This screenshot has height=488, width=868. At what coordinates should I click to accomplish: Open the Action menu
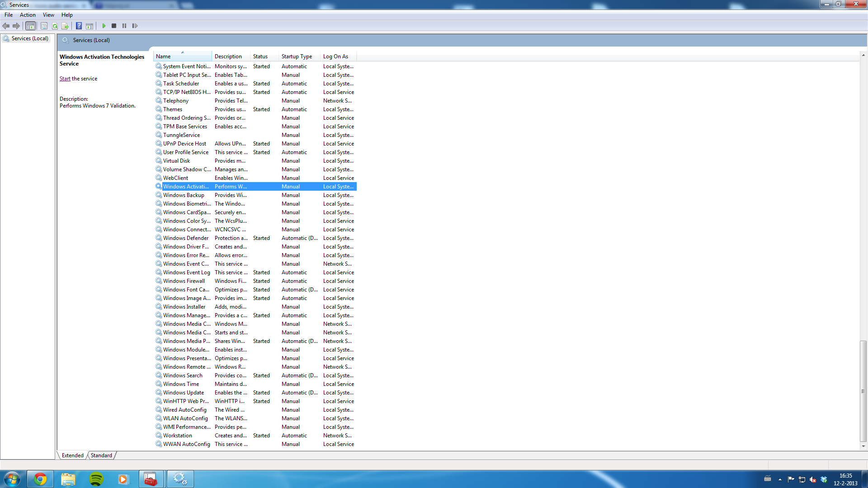28,15
